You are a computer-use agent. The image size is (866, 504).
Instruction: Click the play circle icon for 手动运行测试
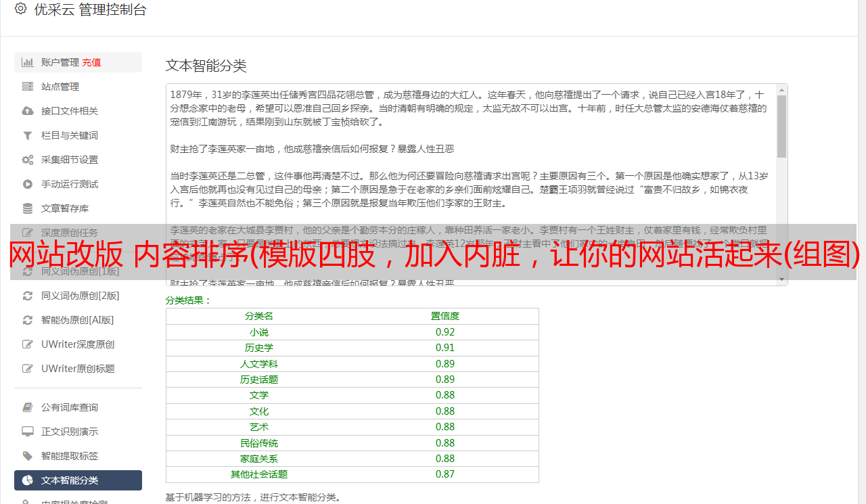[28, 184]
